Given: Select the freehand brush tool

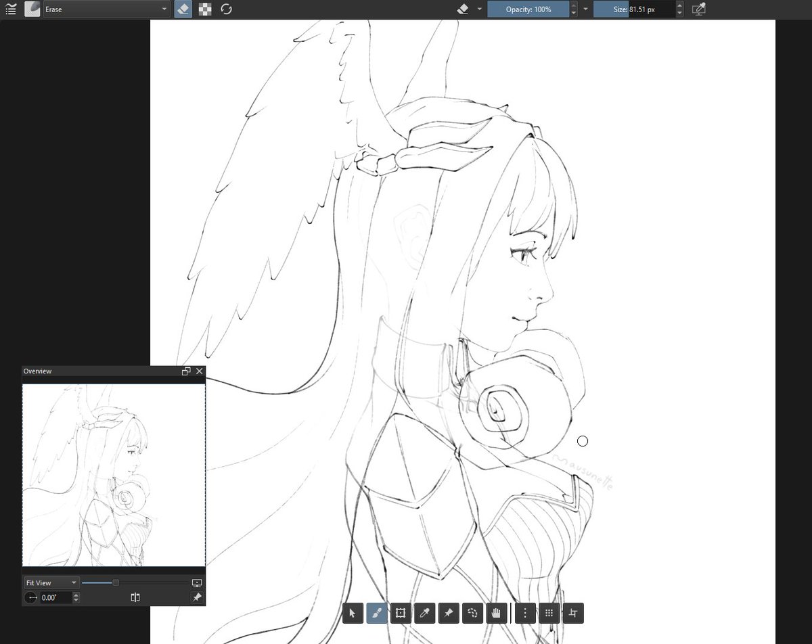Looking at the screenshot, I should [x=376, y=614].
